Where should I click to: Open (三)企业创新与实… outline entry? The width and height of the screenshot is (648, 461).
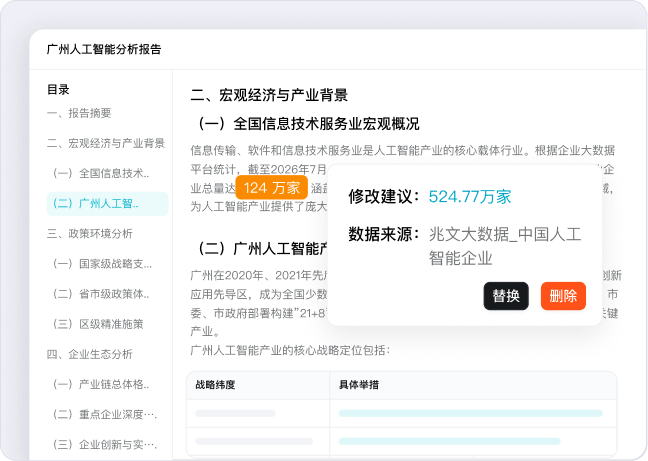pos(105,444)
